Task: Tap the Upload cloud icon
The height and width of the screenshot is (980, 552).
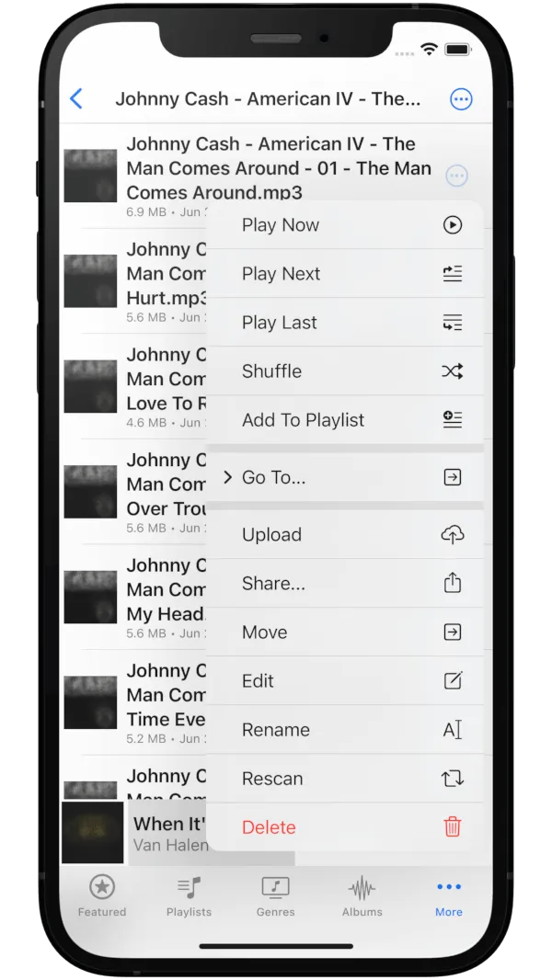Action: pos(452,534)
